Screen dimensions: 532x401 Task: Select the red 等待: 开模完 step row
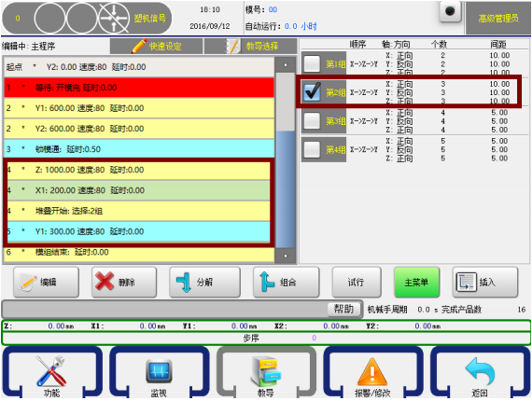tap(139, 88)
